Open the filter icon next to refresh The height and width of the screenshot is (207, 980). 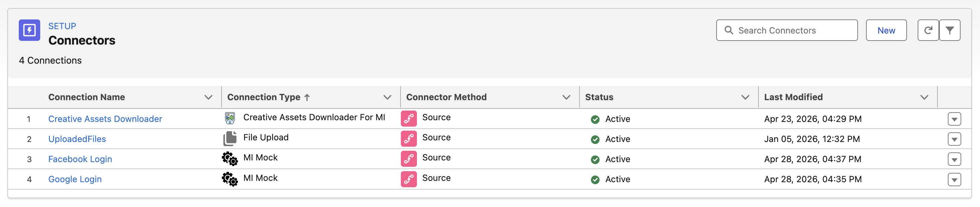point(950,30)
